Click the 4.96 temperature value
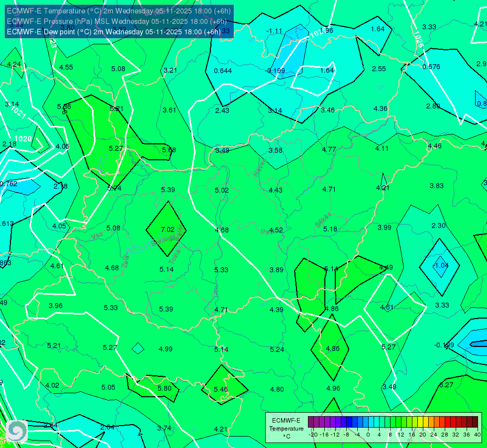The image size is (487, 448). click(333, 388)
